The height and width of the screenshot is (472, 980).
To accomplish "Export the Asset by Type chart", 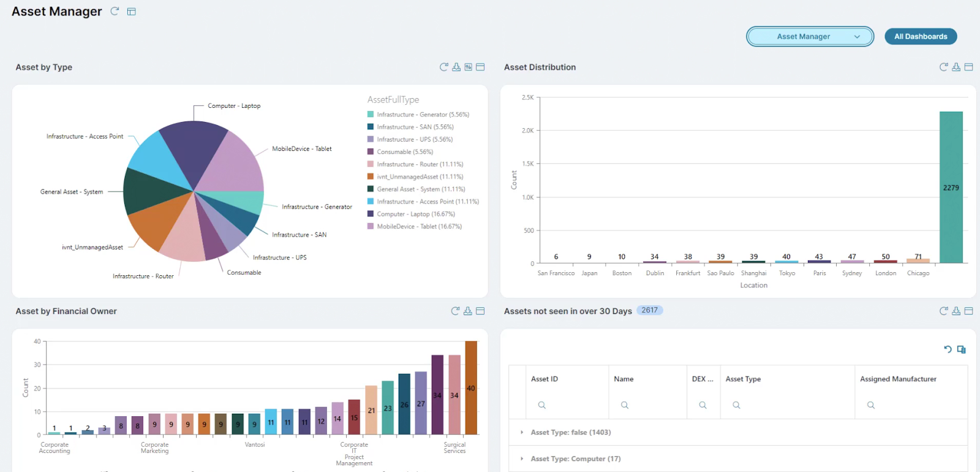I will pos(456,67).
